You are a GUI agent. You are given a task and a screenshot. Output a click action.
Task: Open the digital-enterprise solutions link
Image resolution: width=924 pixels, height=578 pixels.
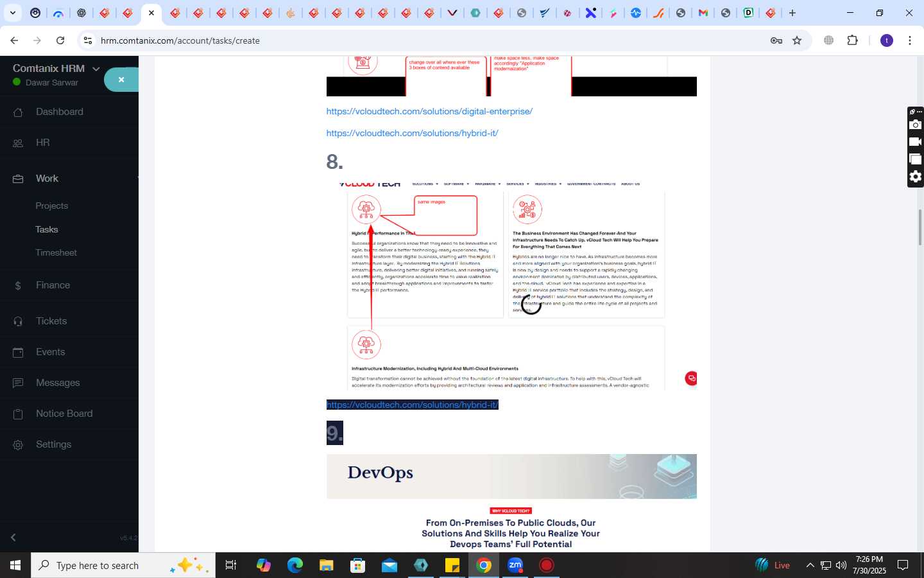click(x=429, y=111)
